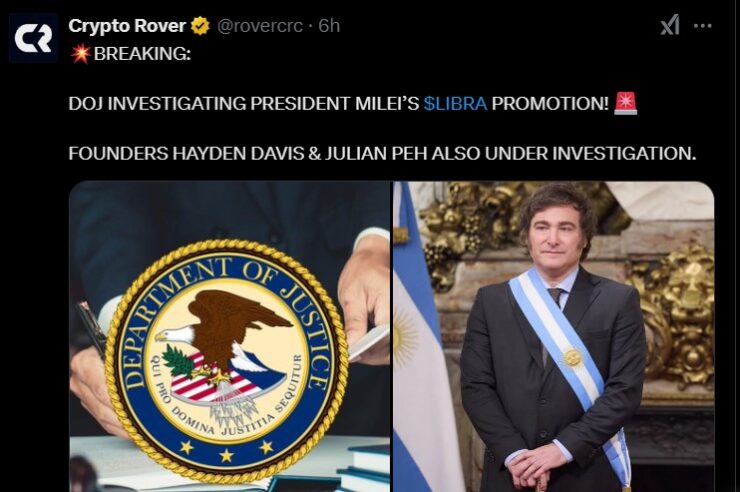Open the Department of Justice seal image

pos(230,336)
